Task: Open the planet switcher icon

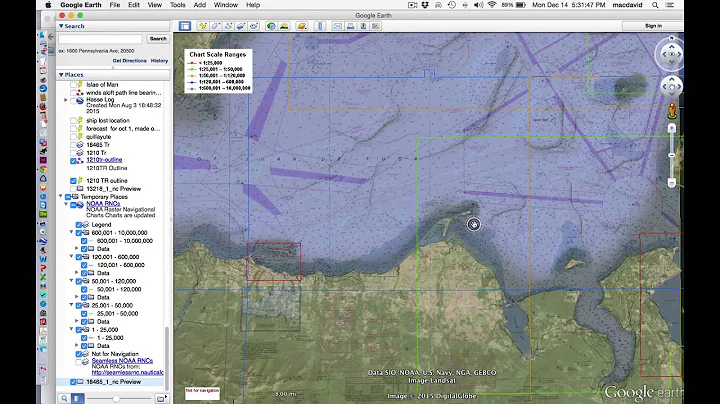Action: click(x=302, y=26)
